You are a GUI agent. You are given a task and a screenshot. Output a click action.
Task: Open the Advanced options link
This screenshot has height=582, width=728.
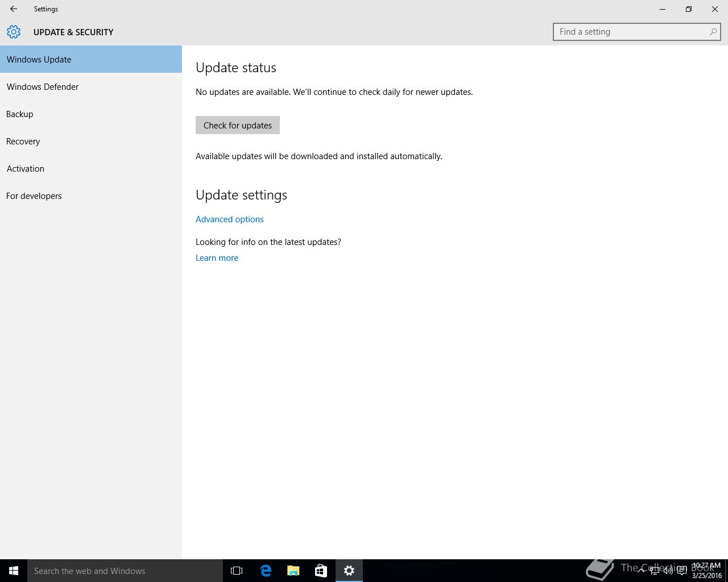coord(230,219)
